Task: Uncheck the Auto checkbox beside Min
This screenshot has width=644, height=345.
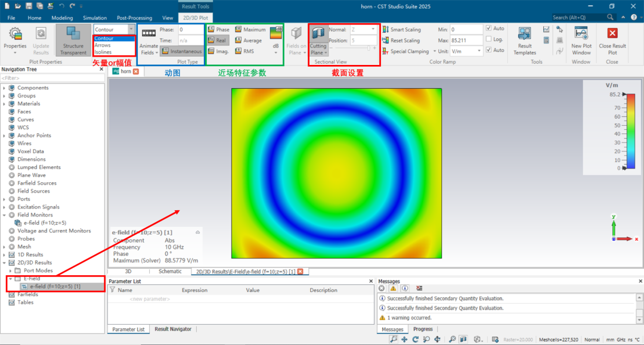Action: 489,29
